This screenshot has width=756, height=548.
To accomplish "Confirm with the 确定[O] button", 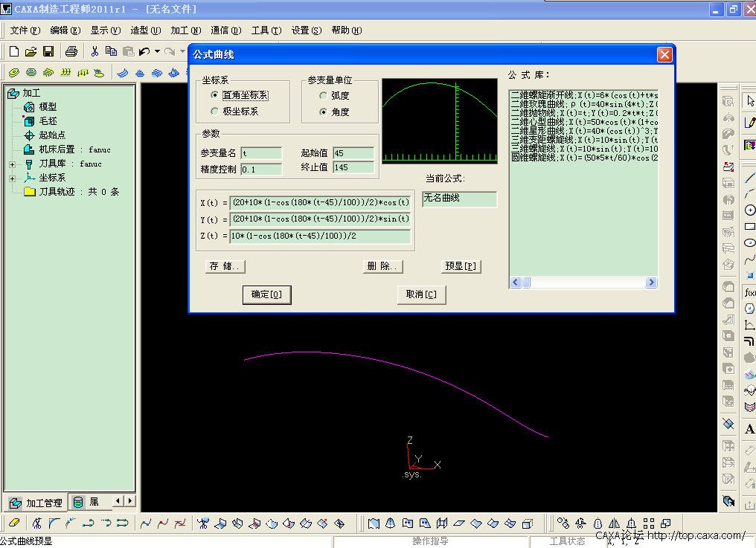I will pyautogui.click(x=266, y=294).
